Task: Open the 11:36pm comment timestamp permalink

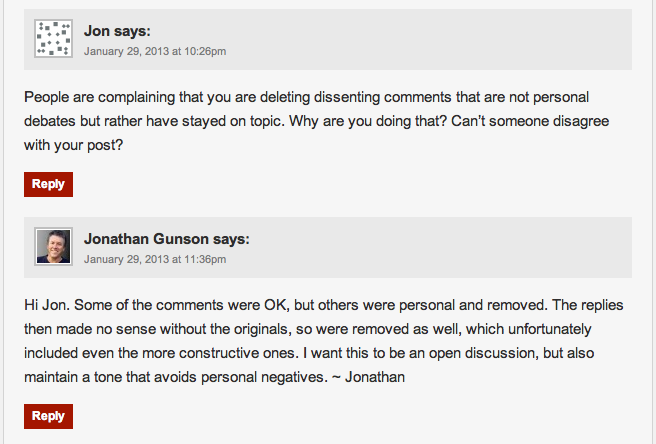Action: pyautogui.click(x=154, y=259)
